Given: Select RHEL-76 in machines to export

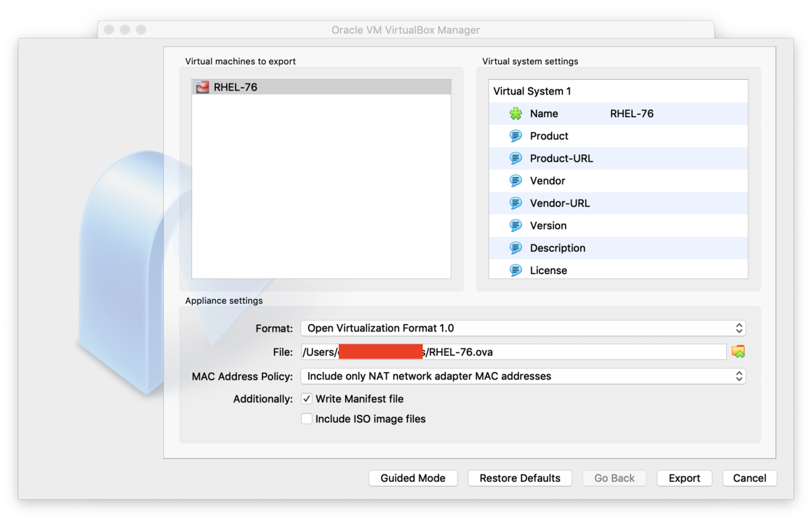Looking at the screenshot, I should click(321, 87).
